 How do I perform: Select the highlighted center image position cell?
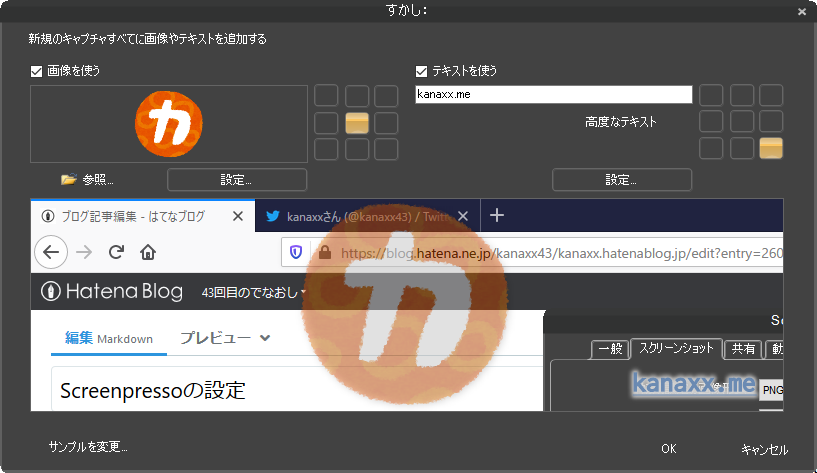point(357,123)
